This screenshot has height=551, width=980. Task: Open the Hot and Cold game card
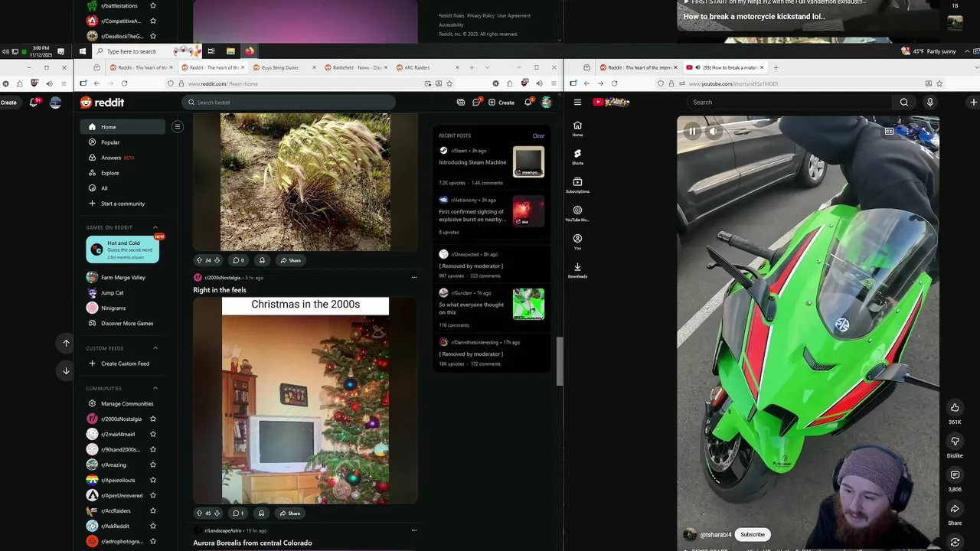click(x=122, y=249)
